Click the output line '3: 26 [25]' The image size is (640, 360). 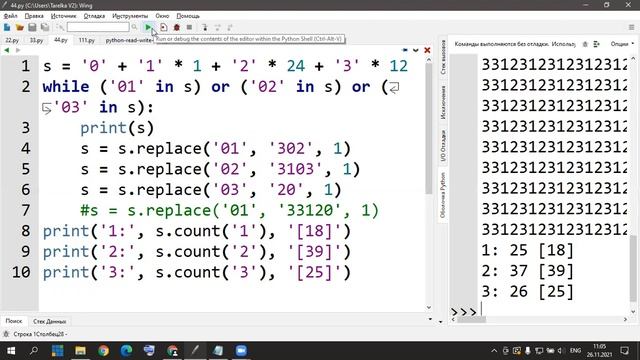[527, 291]
